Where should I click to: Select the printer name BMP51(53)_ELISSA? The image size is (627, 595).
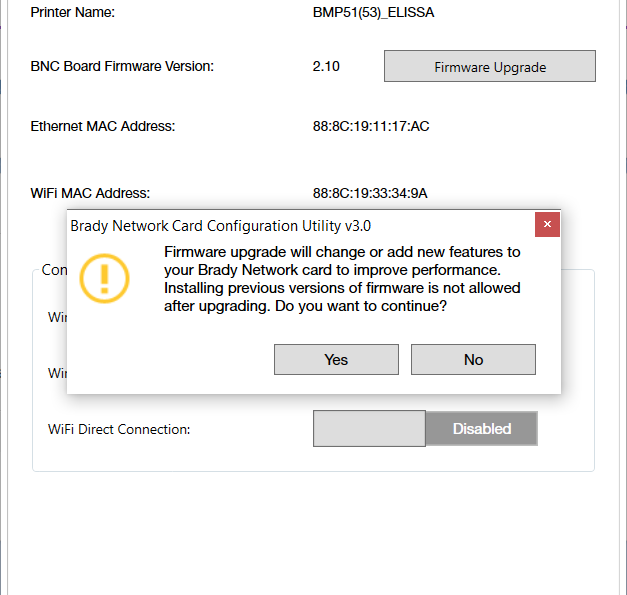click(x=373, y=13)
